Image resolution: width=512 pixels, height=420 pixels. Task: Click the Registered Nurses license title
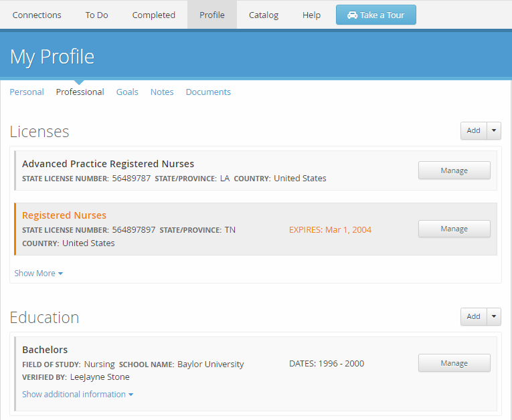(64, 215)
